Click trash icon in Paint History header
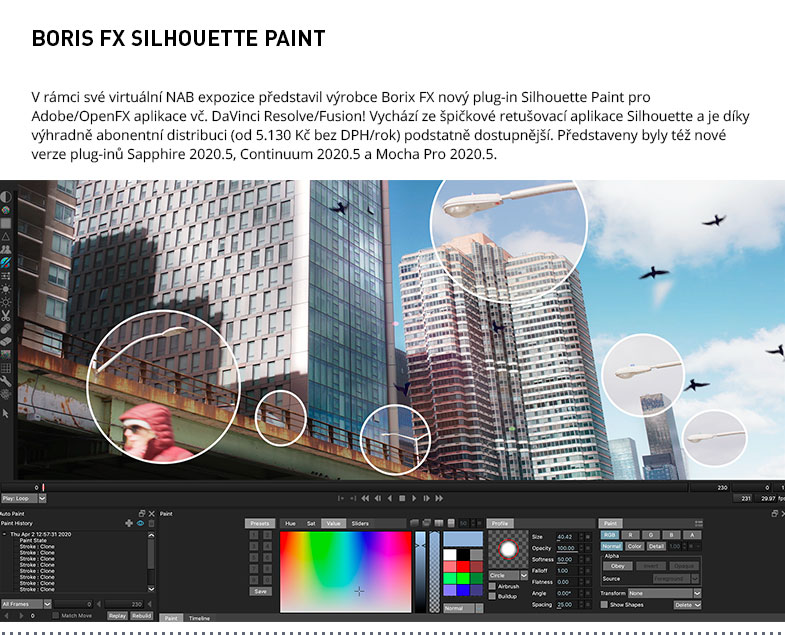 pyautogui.click(x=151, y=523)
